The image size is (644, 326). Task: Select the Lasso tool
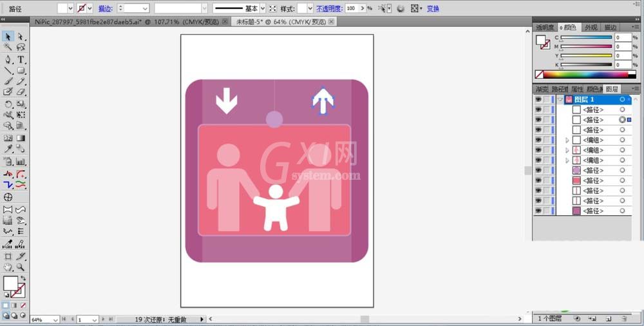(x=21, y=47)
